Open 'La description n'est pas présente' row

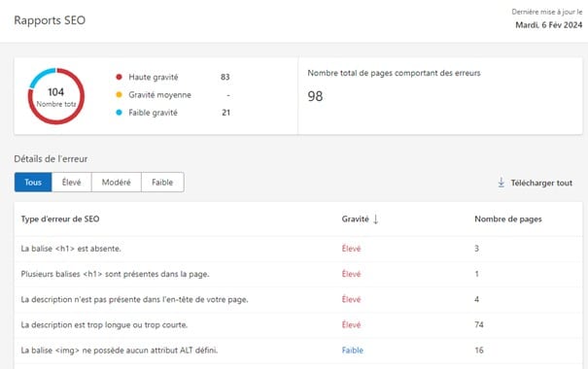298,299
